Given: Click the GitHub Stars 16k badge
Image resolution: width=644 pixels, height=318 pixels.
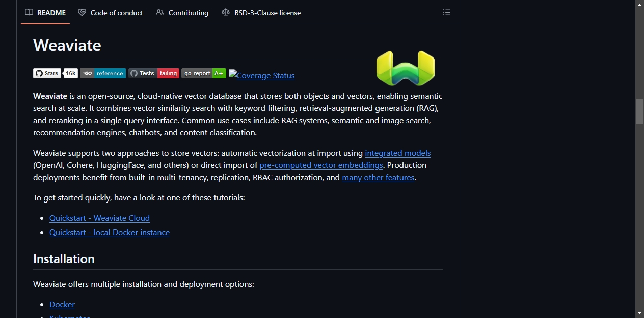Looking at the screenshot, I should click(56, 73).
